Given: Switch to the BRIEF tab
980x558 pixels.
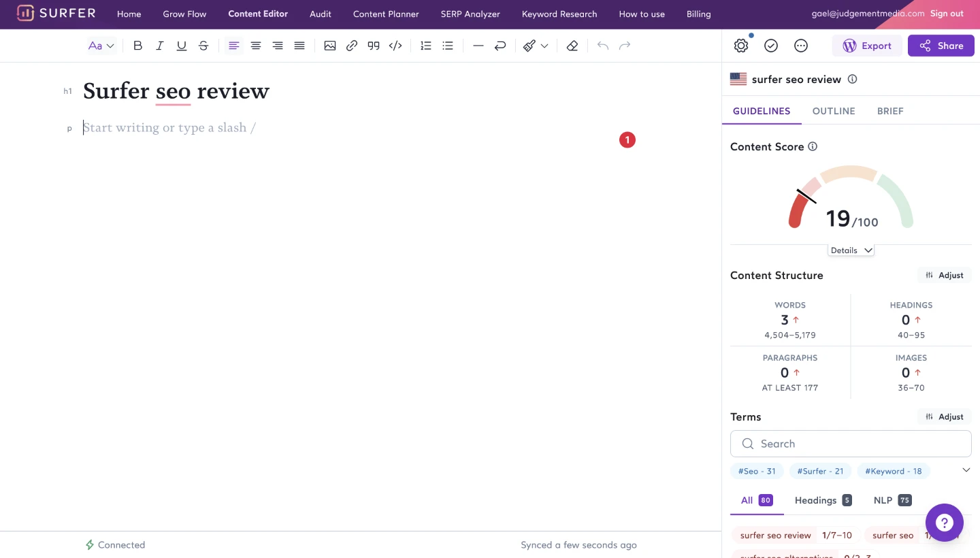Looking at the screenshot, I should [x=890, y=111].
